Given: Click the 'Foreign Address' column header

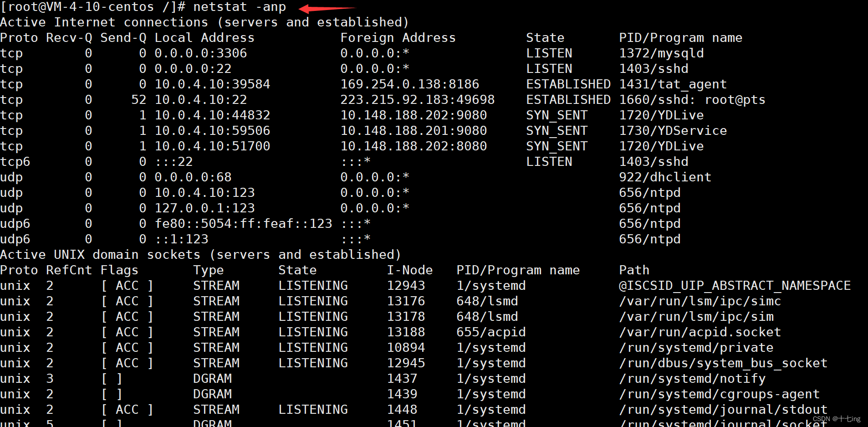Looking at the screenshot, I should [398, 38].
